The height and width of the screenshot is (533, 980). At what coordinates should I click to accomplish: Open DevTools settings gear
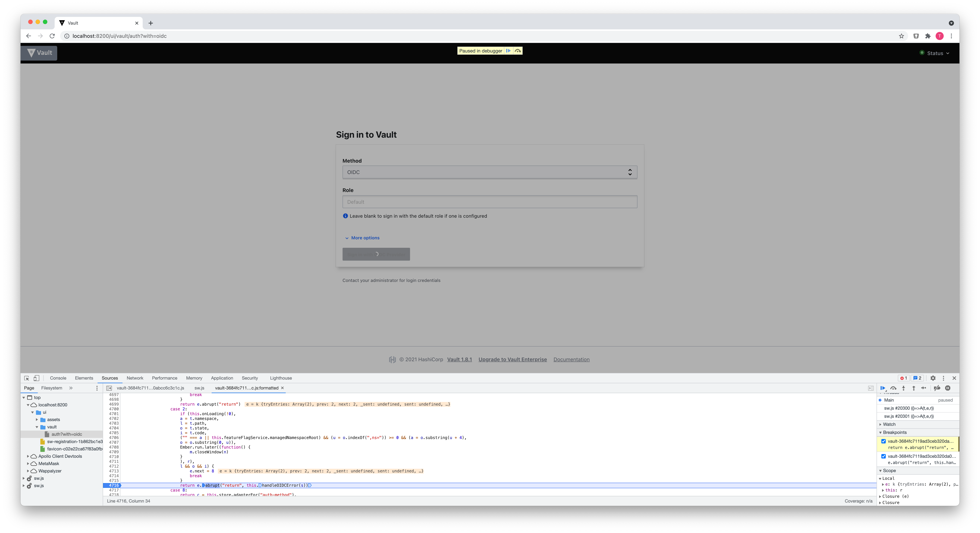coord(933,378)
